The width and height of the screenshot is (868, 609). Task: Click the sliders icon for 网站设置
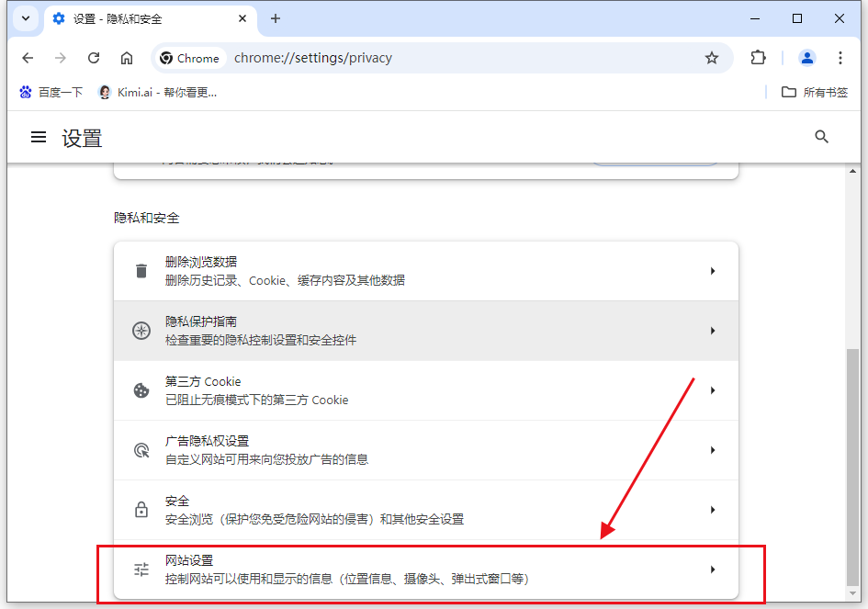point(141,570)
